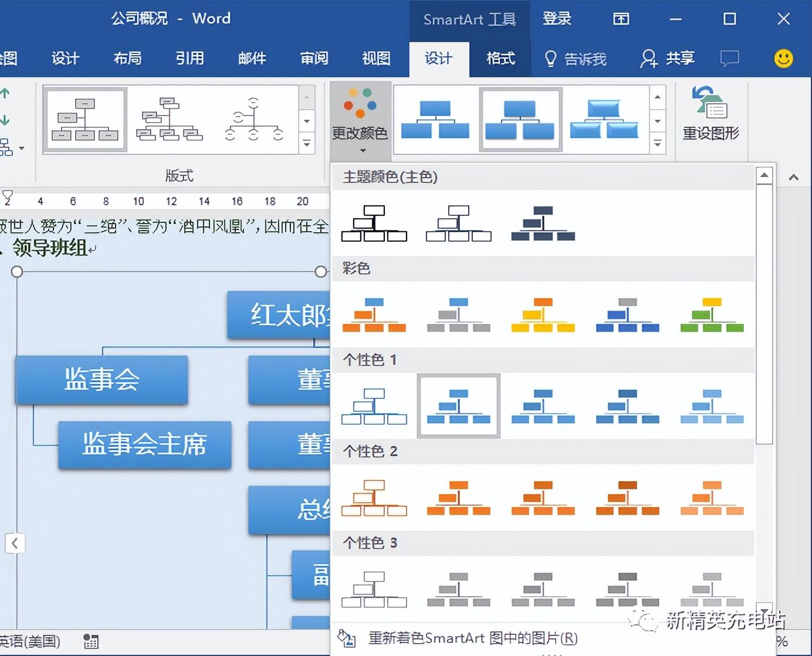Click the 告诉我 lightbulb search icon
The width and height of the screenshot is (812, 656).
pos(550,59)
